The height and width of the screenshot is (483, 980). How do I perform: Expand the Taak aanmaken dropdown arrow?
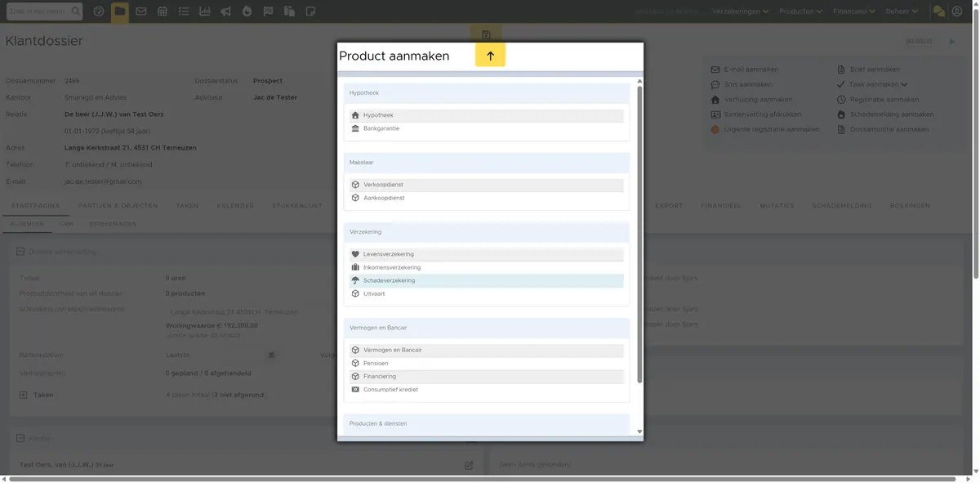coord(904,84)
